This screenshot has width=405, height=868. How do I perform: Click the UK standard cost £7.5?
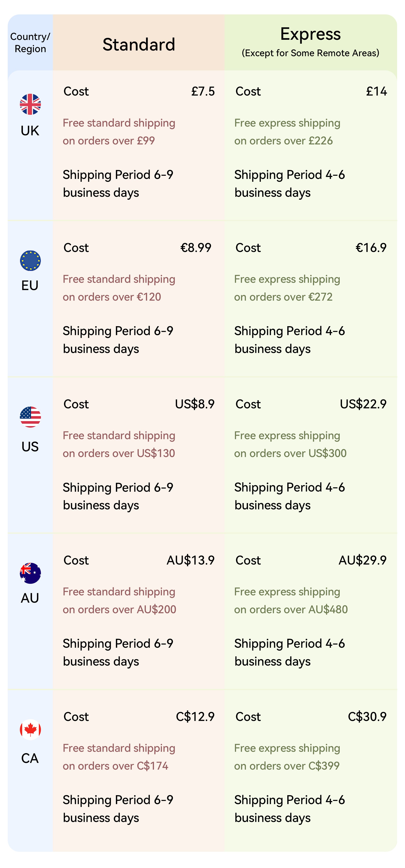click(x=203, y=91)
